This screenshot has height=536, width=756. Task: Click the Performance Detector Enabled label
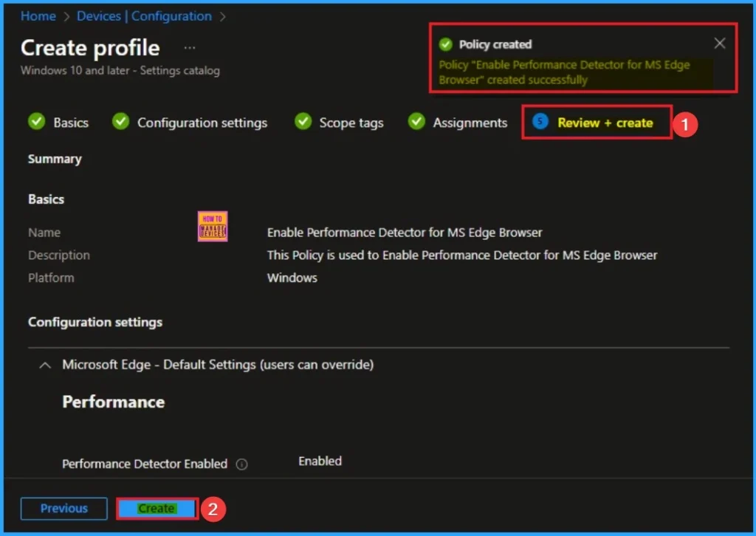(x=145, y=464)
